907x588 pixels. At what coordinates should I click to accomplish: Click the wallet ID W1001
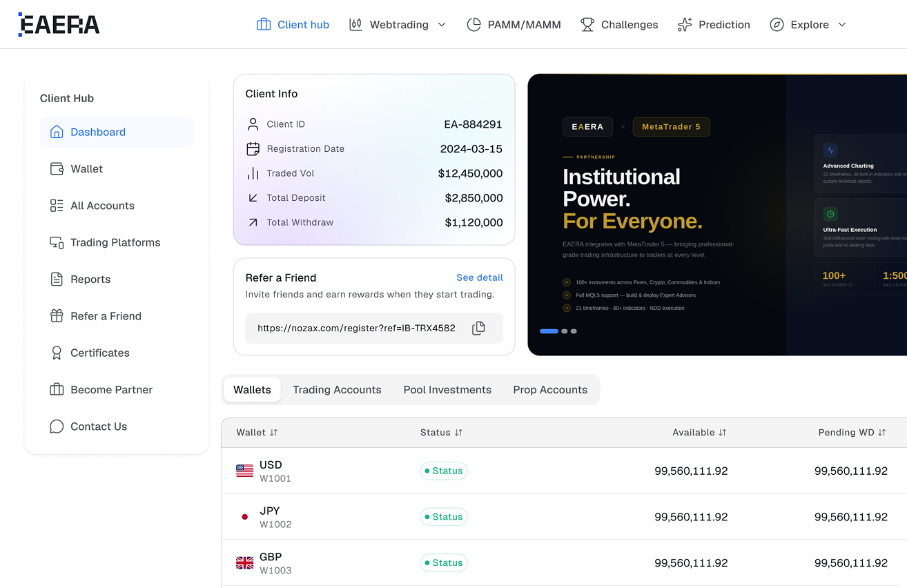pyautogui.click(x=275, y=478)
